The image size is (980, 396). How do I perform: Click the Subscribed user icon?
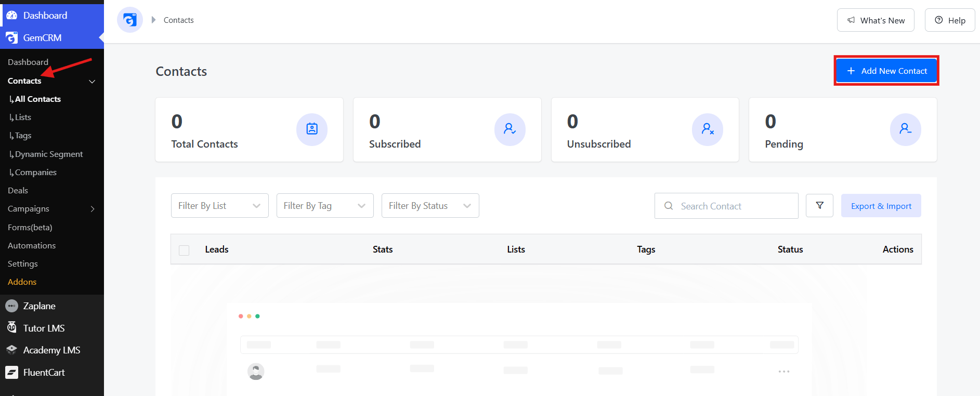(510, 129)
